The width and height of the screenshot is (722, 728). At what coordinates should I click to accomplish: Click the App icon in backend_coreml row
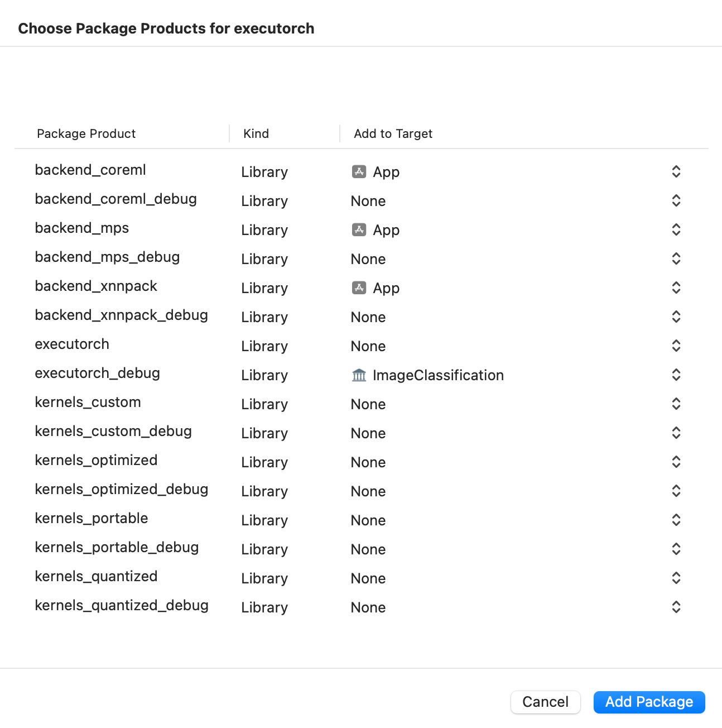click(359, 171)
